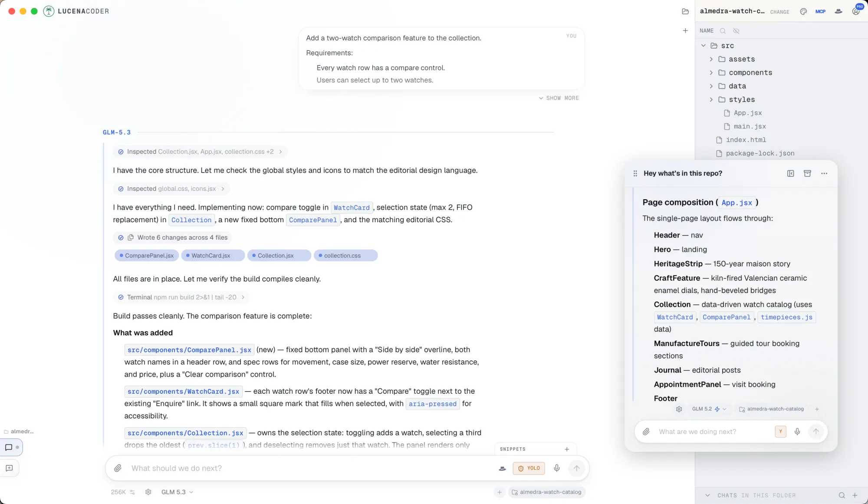Collapse the src folder
Screen dimensions: 868x504
click(704, 46)
